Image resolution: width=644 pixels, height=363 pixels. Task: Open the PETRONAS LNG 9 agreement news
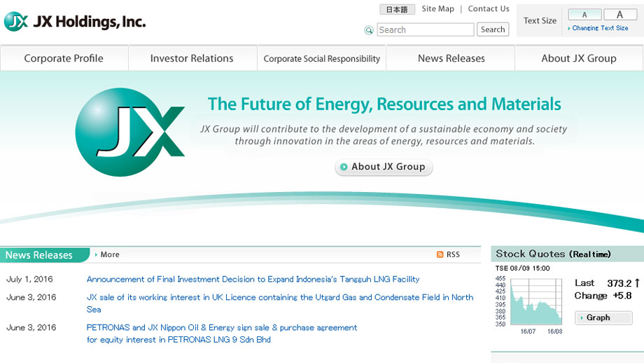tap(222, 334)
